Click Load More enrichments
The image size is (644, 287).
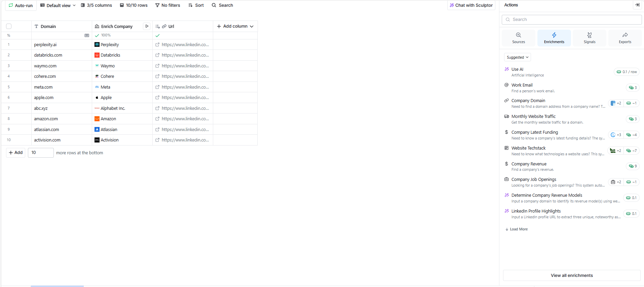coord(517,229)
